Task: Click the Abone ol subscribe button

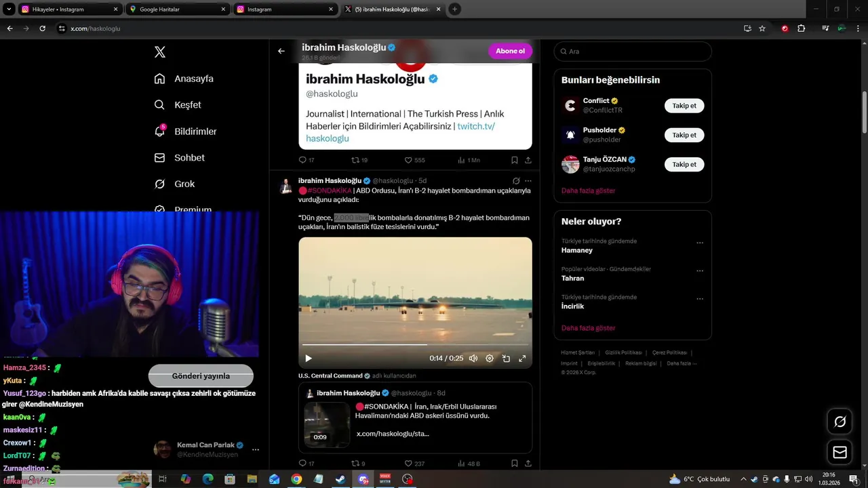Action: (510, 52)
